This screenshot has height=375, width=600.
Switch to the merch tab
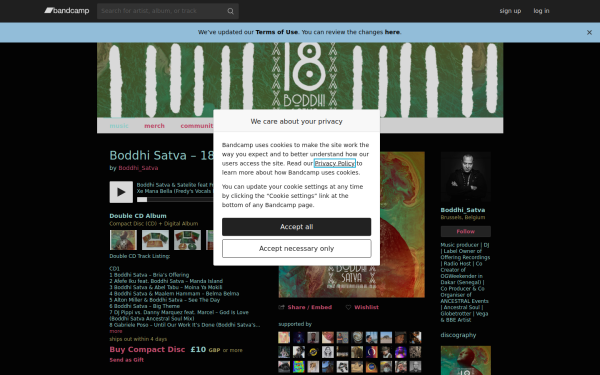pyautogui.click(x=154, y=126)
